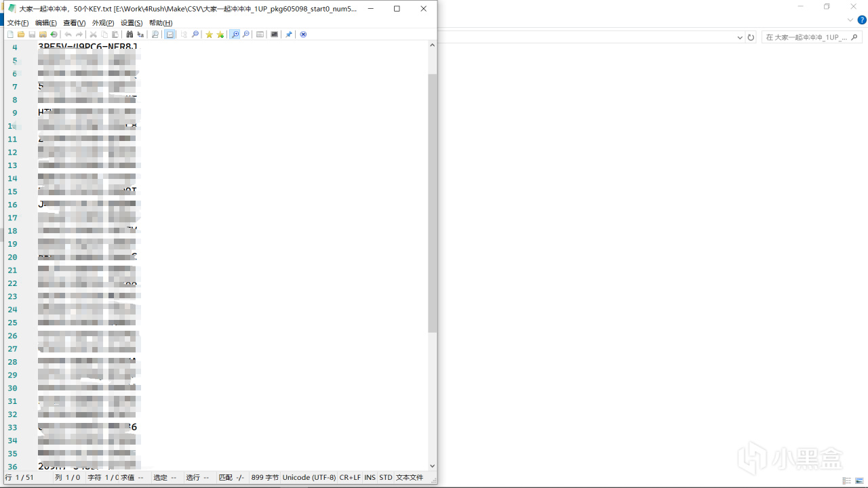Click 匹配 -/- in the status bar
This screenshot has width=868, height=488.
231,478
